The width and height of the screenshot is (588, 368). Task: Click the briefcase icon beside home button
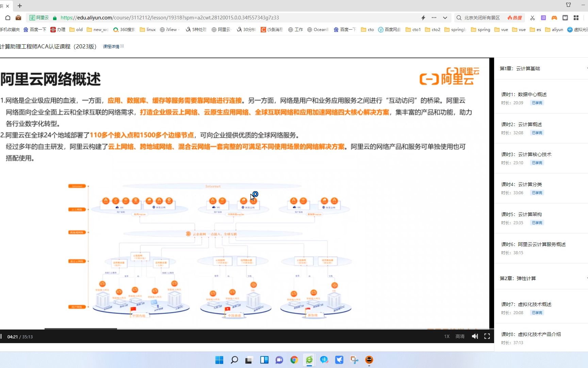[x=18, y=18]
